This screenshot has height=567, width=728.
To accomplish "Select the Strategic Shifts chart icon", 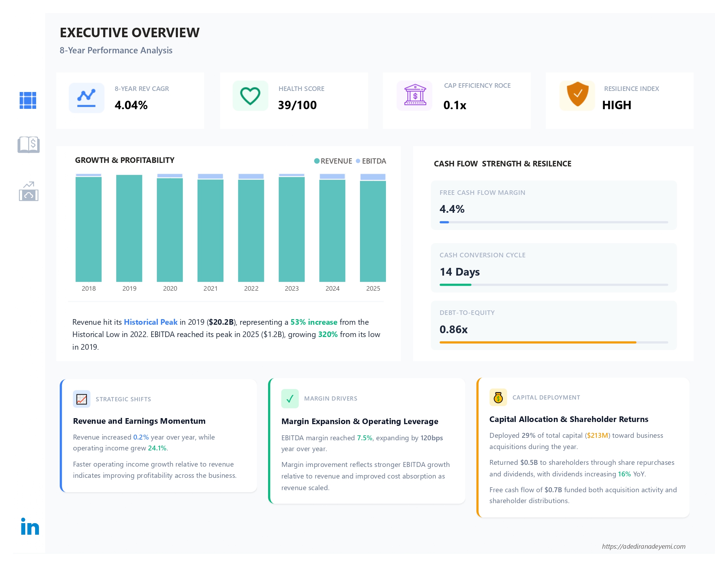I will click(81, 399).
